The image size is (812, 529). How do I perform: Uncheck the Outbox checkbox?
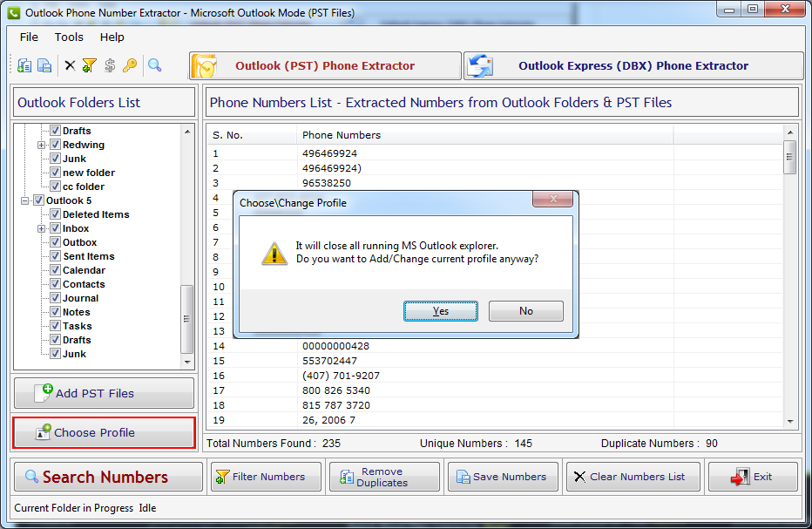56,242
